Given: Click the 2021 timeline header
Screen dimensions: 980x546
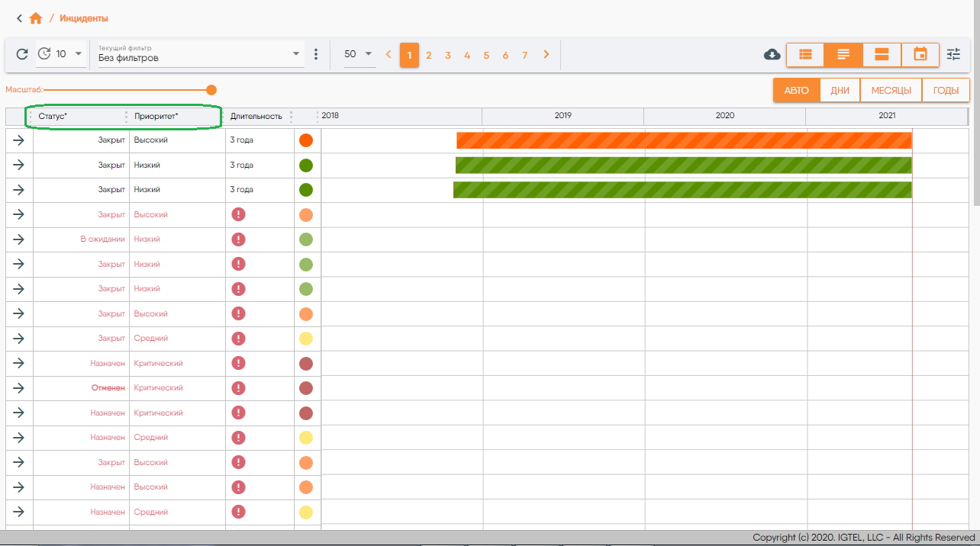Looking at the screenshot, I should click(887, 116).
